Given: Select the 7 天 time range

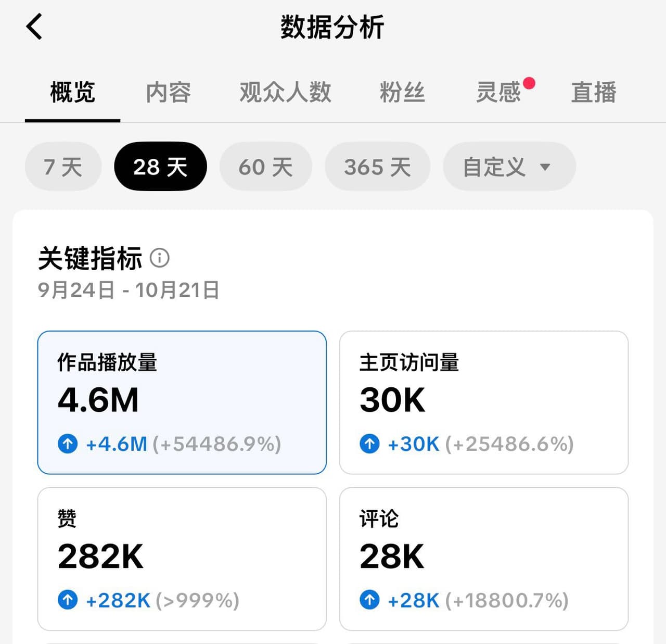Looking at the screenshot, I should tap(63, 167).
